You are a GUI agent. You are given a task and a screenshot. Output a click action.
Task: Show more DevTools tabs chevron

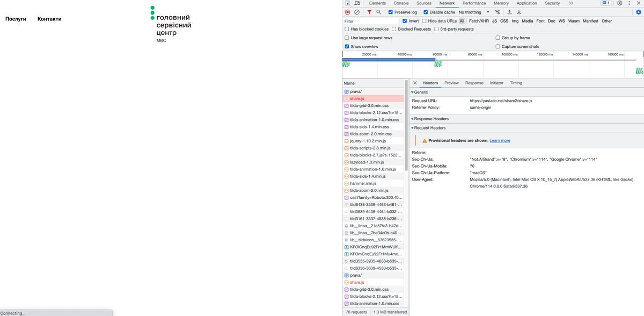pos(570,3)
